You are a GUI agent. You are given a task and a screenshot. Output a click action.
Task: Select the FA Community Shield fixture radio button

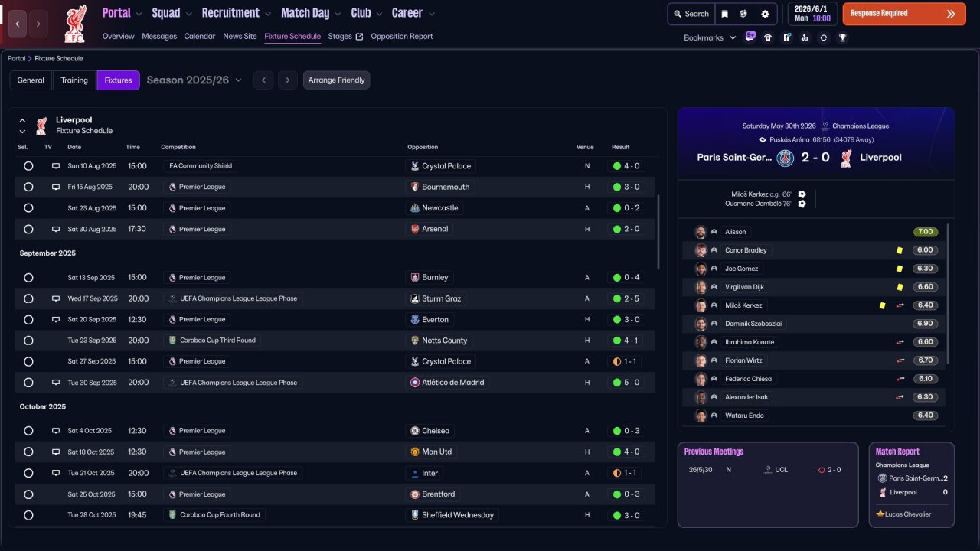[x=28, y=166]
